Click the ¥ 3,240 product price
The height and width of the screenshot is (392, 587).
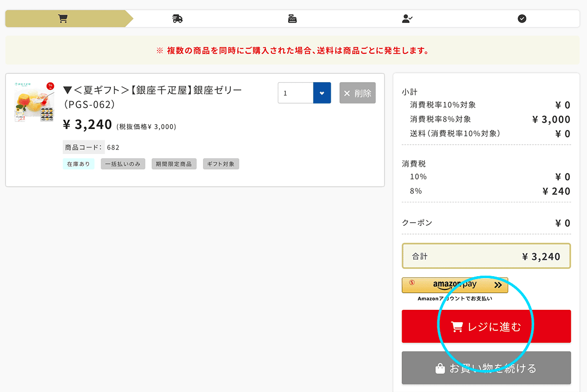coord(88,125)
